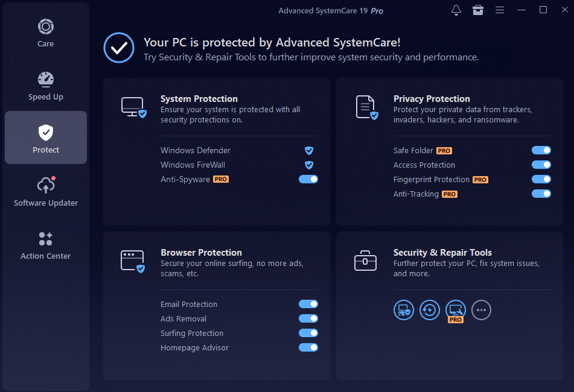
Task: Launch the computer shield security tool
Action: [404, 310]
